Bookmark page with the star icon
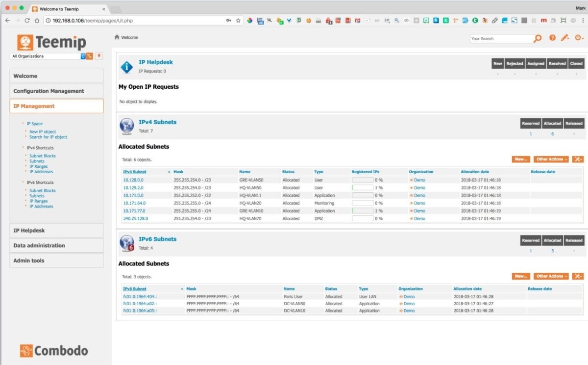The image size is (588, 365). point(238,21)
